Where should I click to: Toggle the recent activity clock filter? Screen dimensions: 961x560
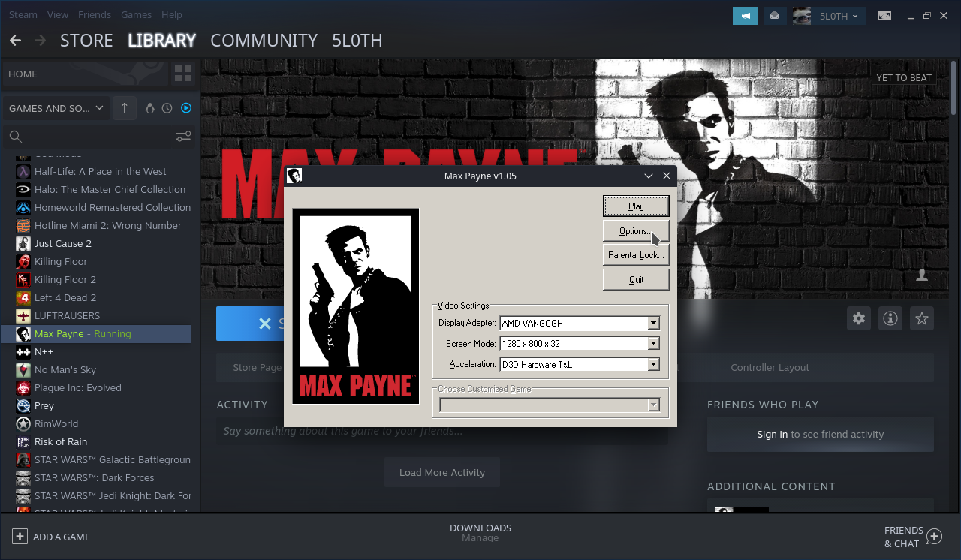pos(167,108)
